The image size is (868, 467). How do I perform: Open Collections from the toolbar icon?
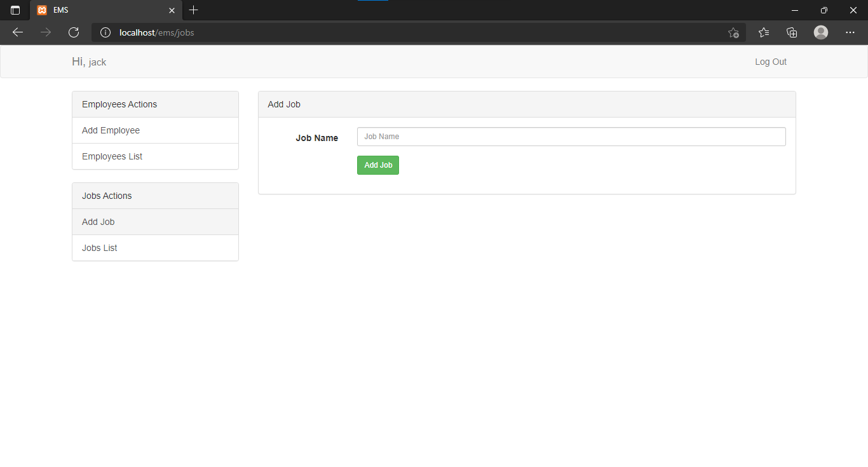click(x=792, y=32)
